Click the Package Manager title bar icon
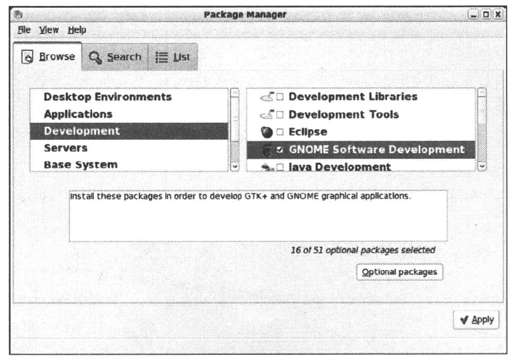515x360 pixels. click(x=19, y=14)
